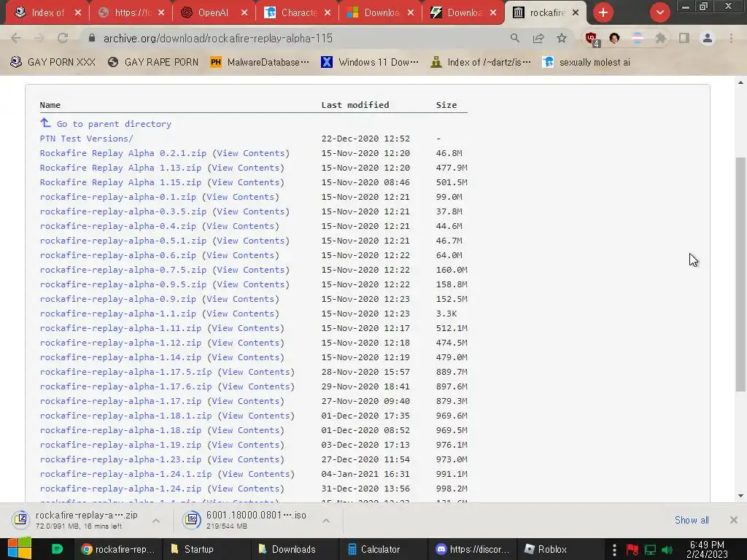The height and width of the screenshot is (560, 747).
Task: Open the green chat app in taskbar
Action: [x=57, y=549]
